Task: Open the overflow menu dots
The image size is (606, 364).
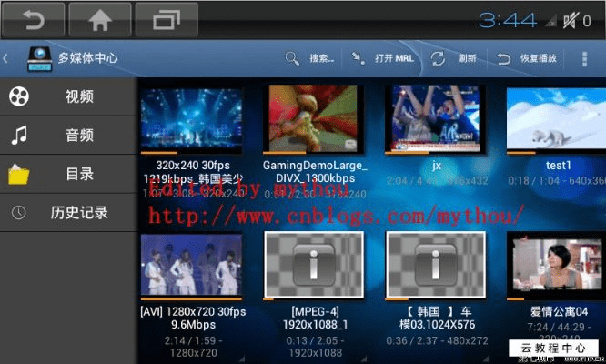Action: (584, 59)
